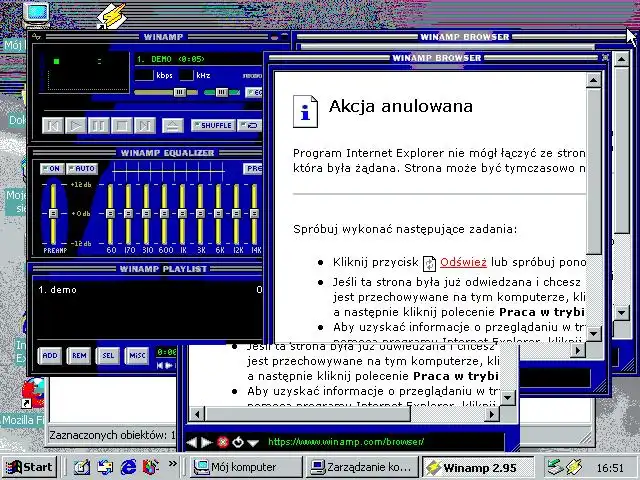This screenshot has width=640, height=480.
Task: Stop playback in Winamp main window
Action: (x=122, y=125)
